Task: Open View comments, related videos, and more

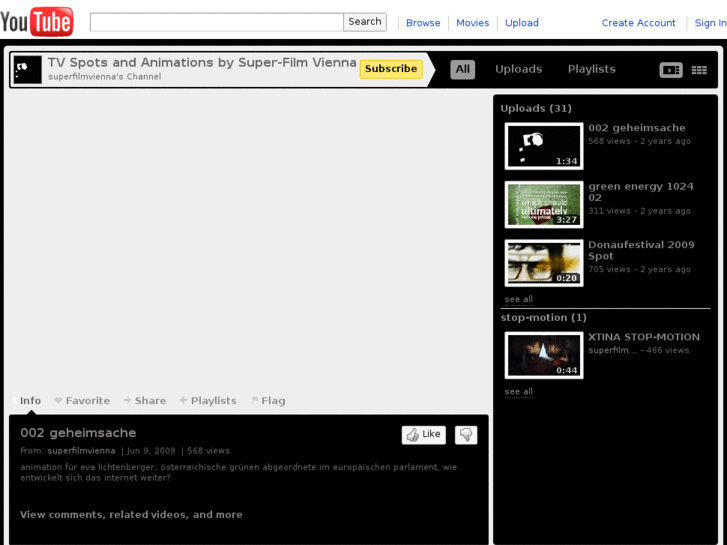Action: [x=131, y=514]
